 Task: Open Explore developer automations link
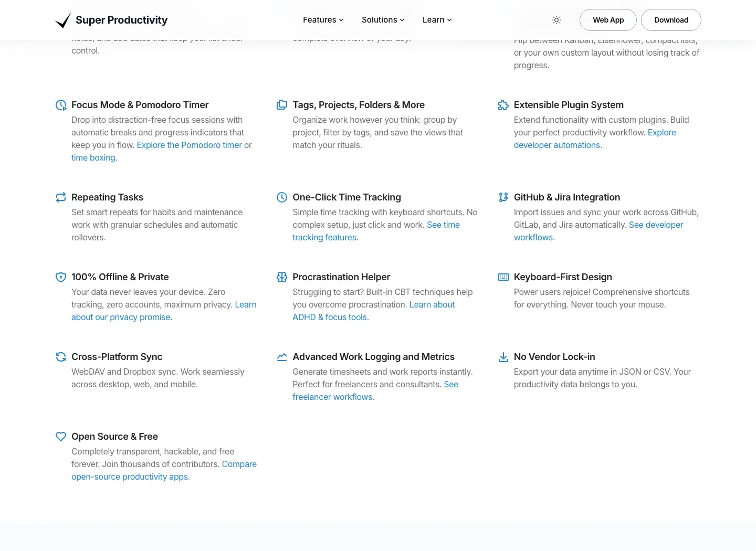coord(557,145)
